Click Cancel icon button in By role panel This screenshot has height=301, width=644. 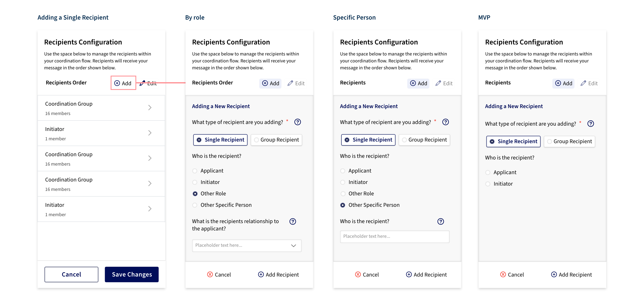click(219, 274)
